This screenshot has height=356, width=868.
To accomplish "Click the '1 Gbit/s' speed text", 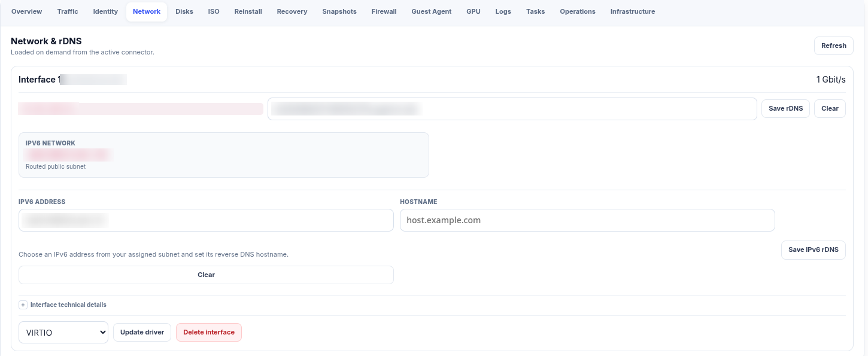I will [x=831, y=80].
